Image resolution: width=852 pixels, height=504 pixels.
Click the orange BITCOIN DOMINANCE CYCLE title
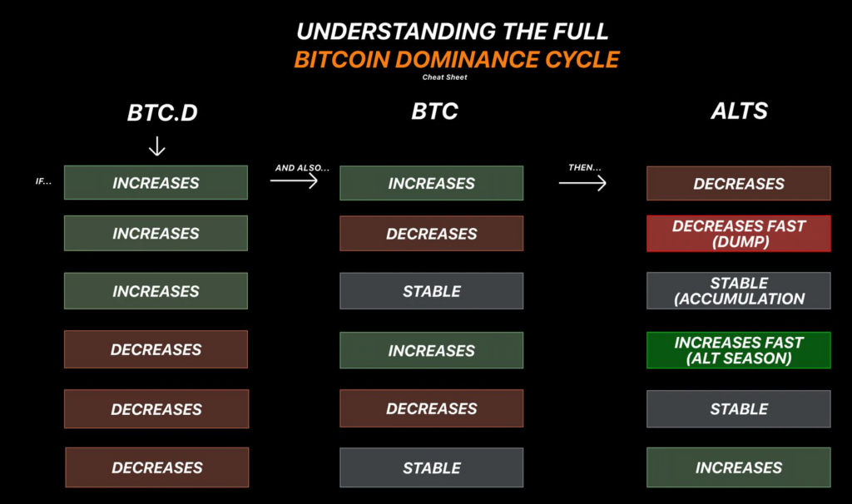[x=457, y=59]
